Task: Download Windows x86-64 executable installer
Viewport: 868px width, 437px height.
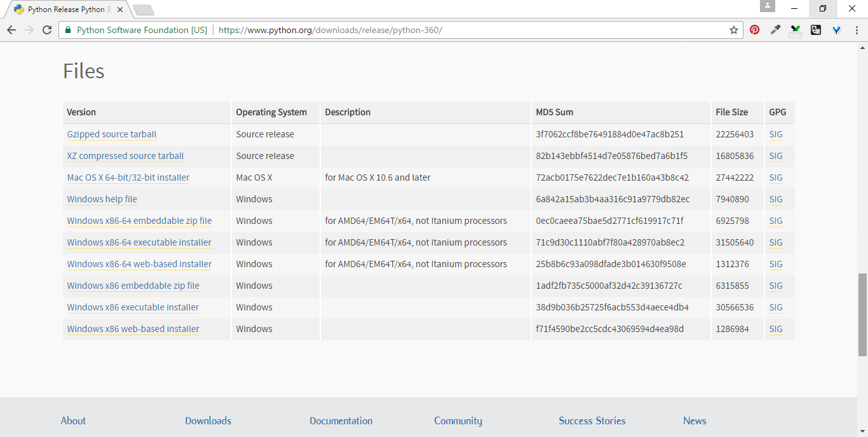Action: point(139,242)
